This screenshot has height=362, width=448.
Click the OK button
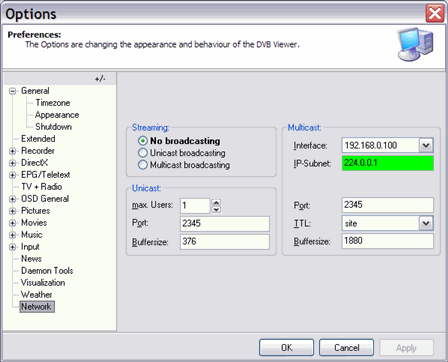click(x=286, y=348)
